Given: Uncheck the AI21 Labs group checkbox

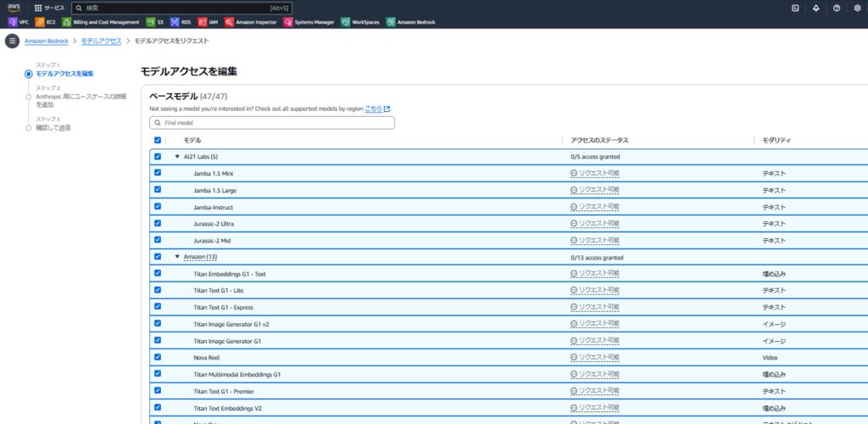Looking at the screenshot, I should pyautogui.click(x=158, y=157).
